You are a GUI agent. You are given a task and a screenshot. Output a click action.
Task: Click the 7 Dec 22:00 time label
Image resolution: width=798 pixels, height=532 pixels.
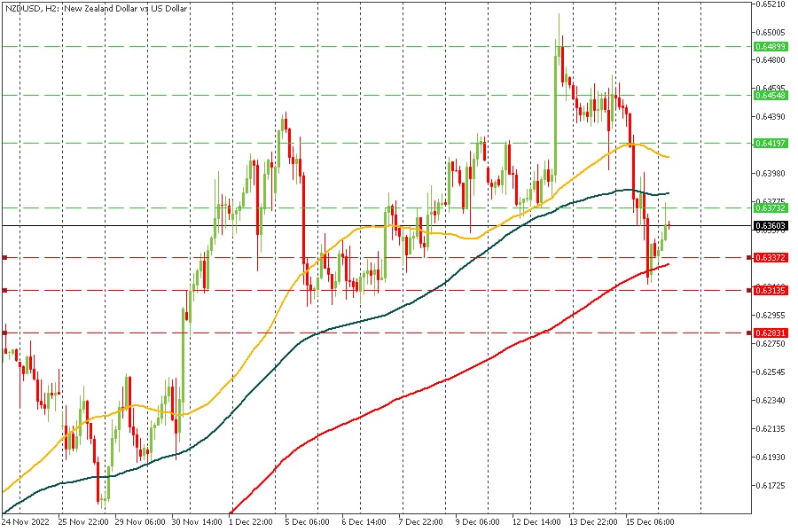(x=420, y=522)
